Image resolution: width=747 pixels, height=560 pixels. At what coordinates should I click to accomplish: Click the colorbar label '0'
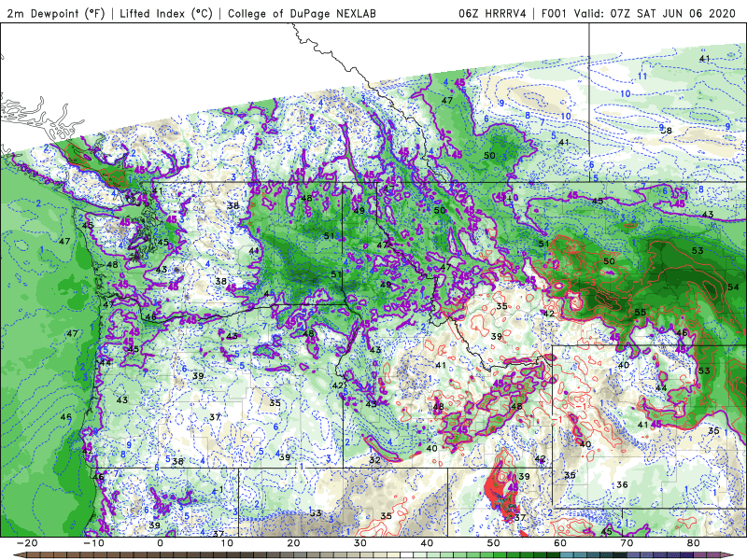pos(160,543)
